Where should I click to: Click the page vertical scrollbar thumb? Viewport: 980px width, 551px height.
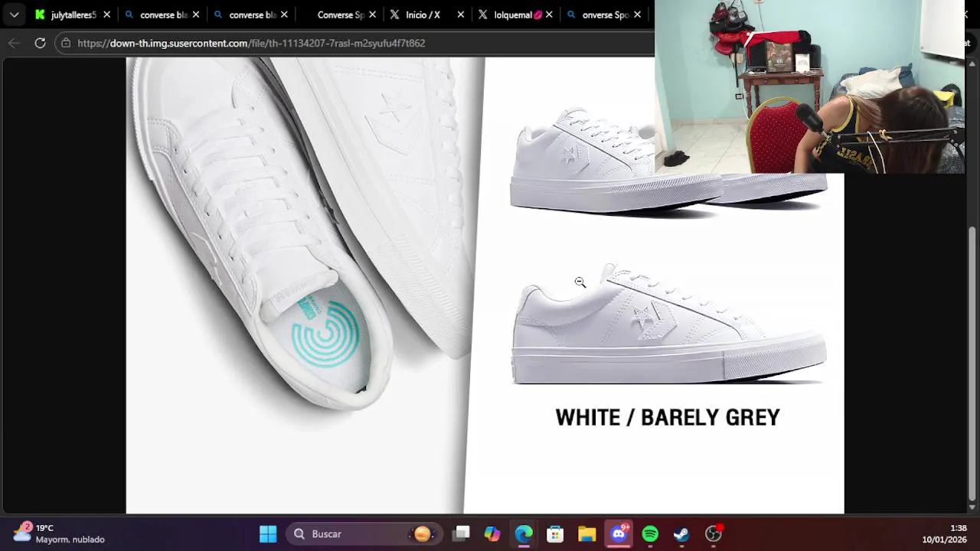[972, 364]
